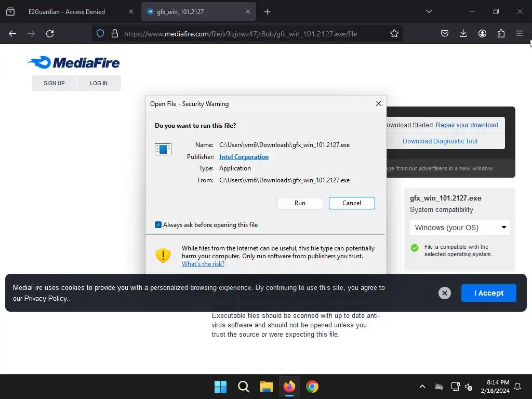Close the Security Warning dialog
Viewport: 532px width, 399px height.
tap(379, 103)
